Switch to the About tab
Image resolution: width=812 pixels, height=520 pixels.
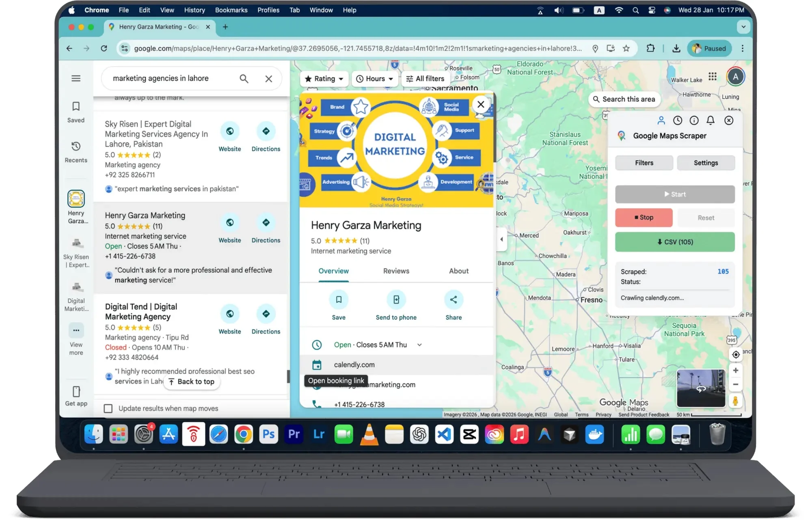[x=459, y=271]
